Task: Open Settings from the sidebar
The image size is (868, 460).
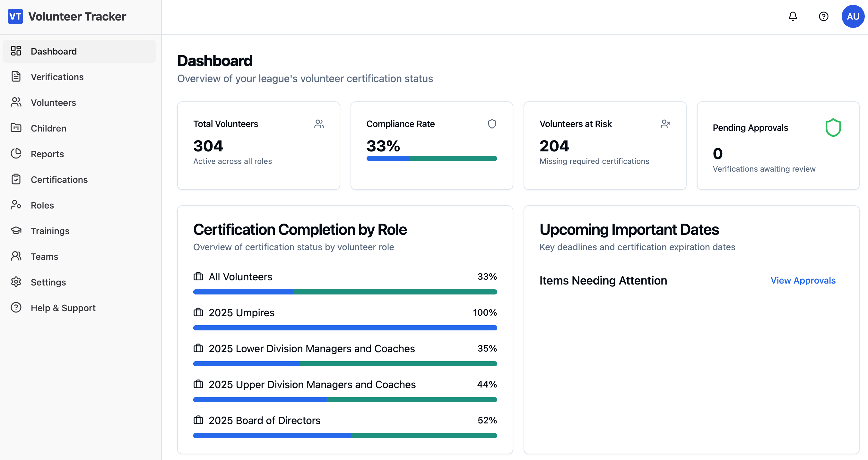Action: pos(48,282)
